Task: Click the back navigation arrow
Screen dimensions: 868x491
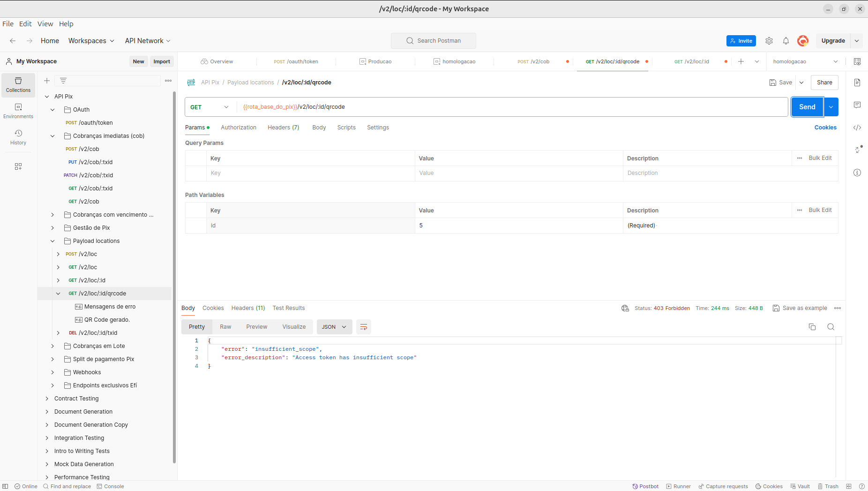Action: click(x=13, y=41)
